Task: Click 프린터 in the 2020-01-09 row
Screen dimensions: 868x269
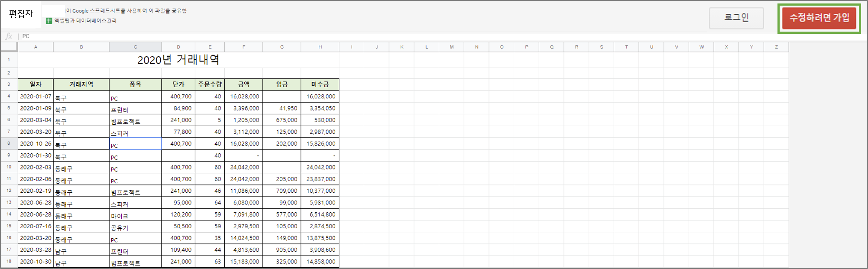Action: (x=135, y=108)
